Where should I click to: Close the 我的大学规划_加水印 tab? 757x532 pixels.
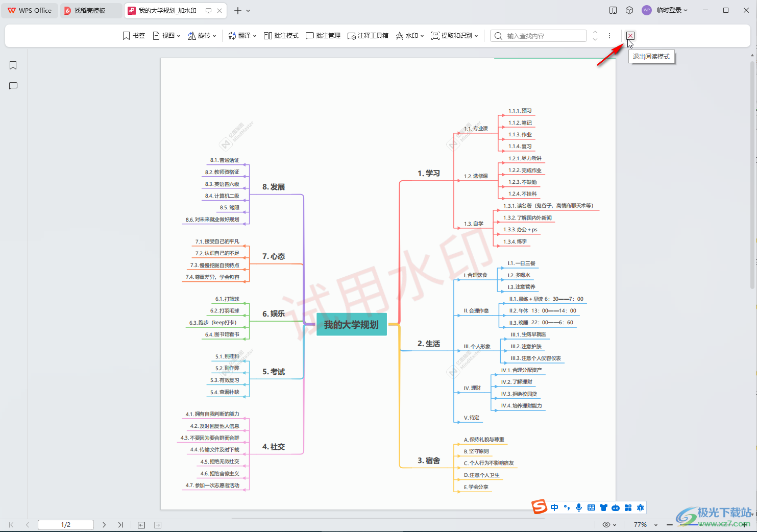coord(219,10)
